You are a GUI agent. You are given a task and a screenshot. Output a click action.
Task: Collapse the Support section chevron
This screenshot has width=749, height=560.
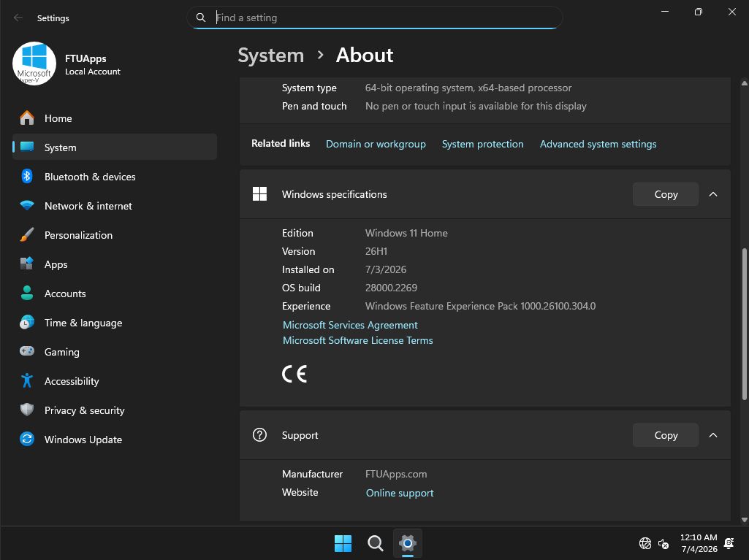tap(712, 435)
